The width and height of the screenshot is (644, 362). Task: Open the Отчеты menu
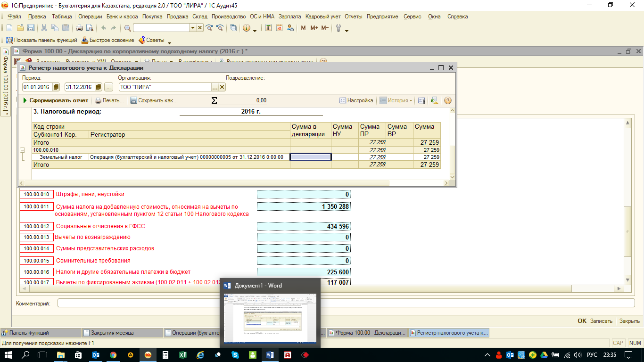click(x=353, y=16)
